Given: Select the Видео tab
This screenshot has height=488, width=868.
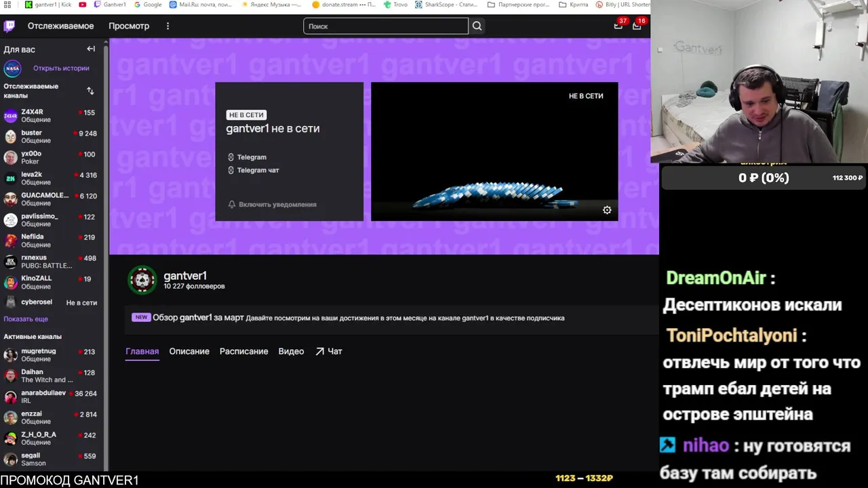Looking at the screenshot, I should click(x=291, y=351).
